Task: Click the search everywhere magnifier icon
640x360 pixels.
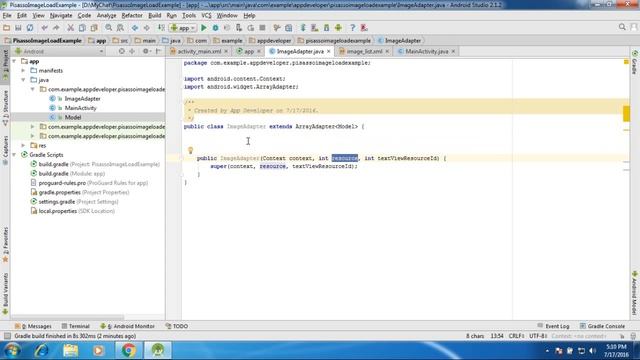Action: pos(622,27)
